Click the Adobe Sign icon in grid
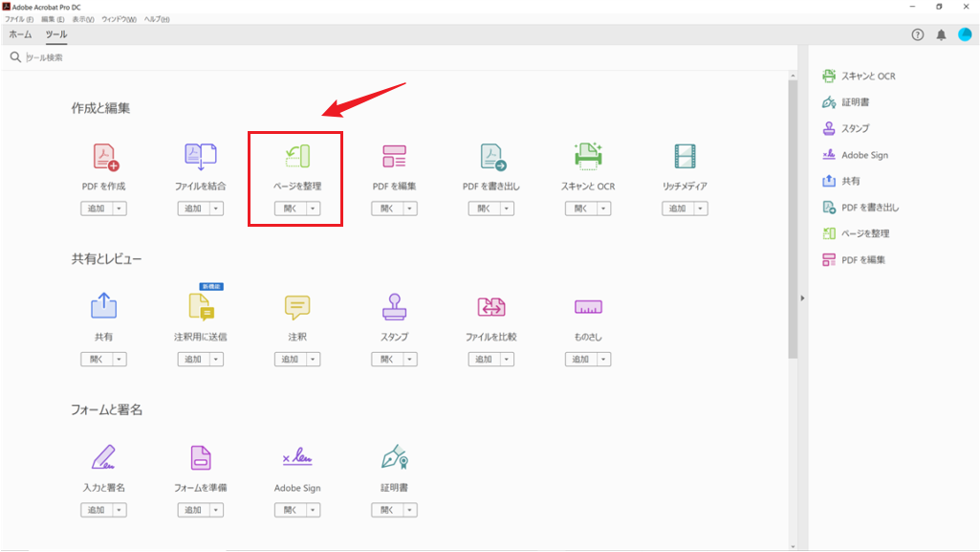The image size is (980, 552). point(297,457)
